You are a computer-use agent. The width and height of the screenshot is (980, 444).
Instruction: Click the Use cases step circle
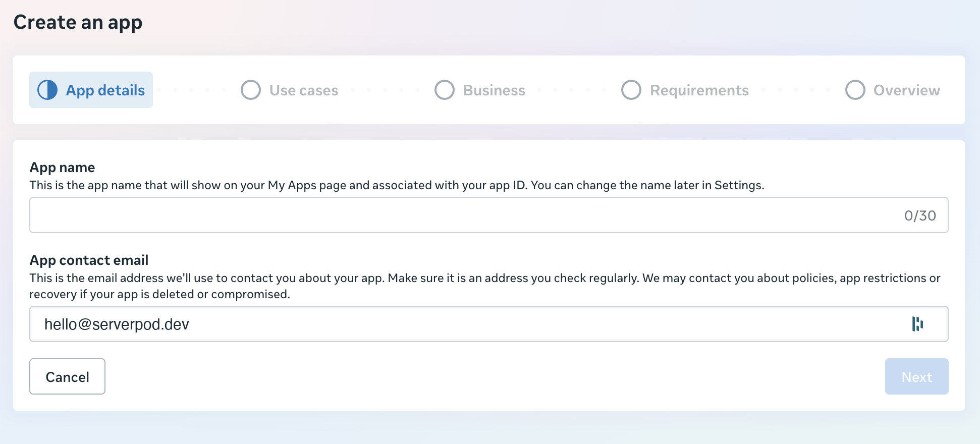pos(251,90)
